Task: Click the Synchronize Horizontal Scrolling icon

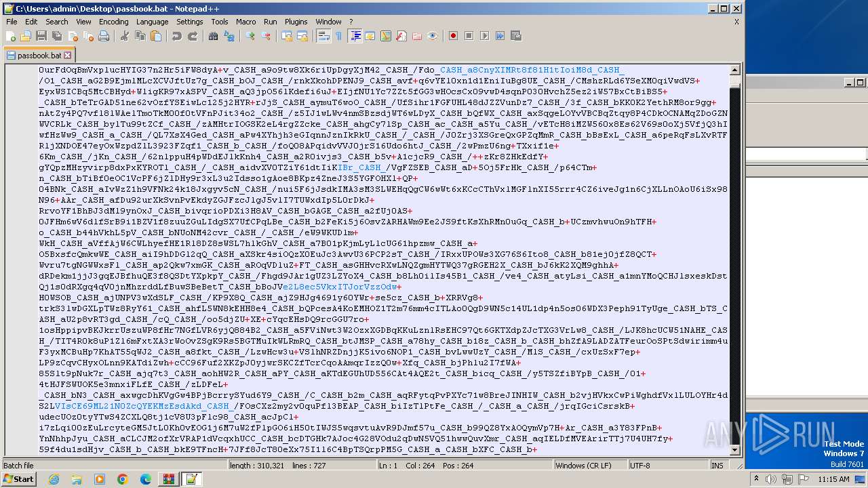Action: [302, 36]
